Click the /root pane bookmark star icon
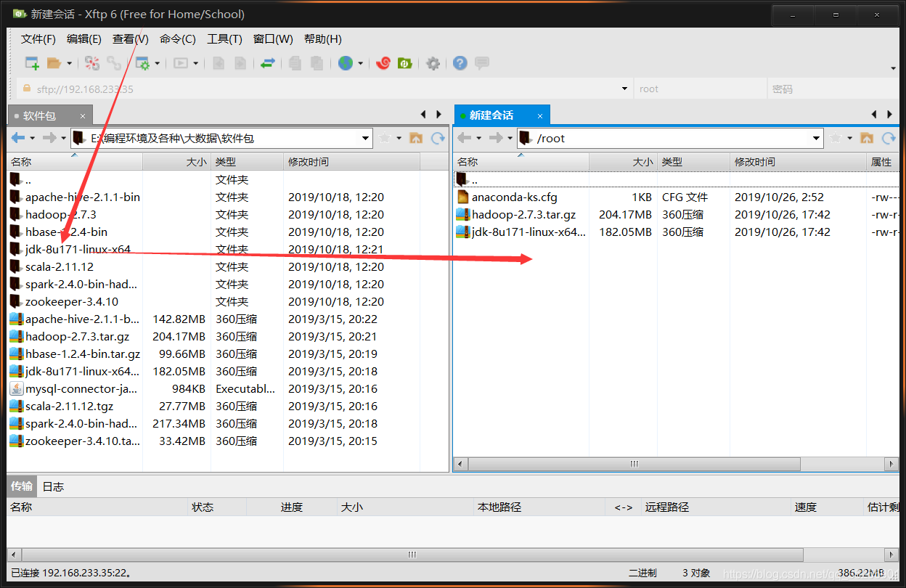 pos(836,138)
